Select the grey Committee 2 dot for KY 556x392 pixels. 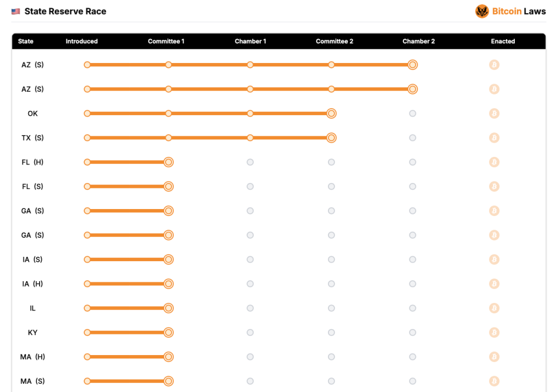click(331, 332)
